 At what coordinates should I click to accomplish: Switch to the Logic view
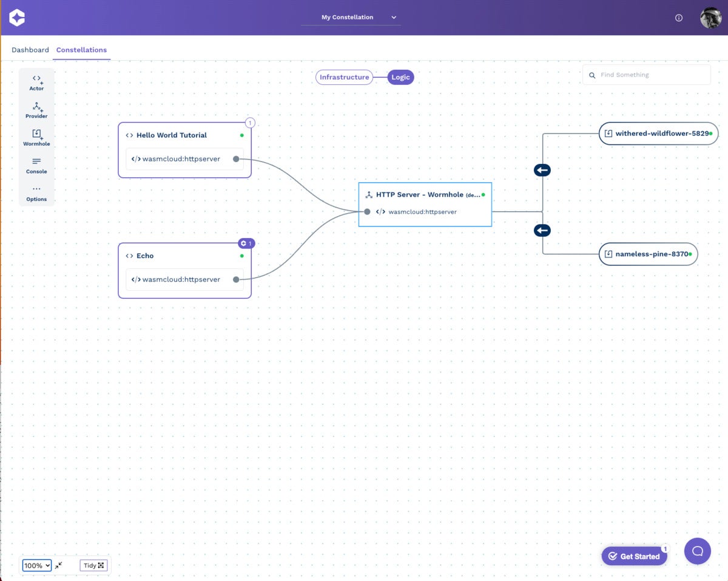[x=400, y=77]
